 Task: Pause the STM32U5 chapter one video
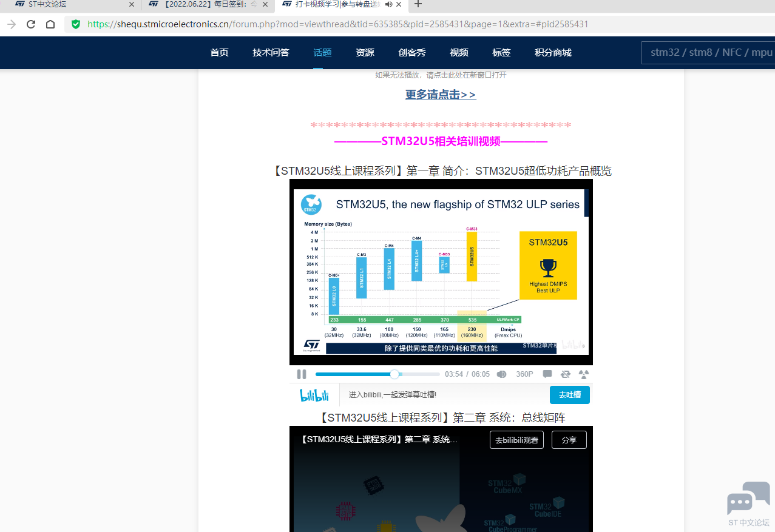(302, 374)
